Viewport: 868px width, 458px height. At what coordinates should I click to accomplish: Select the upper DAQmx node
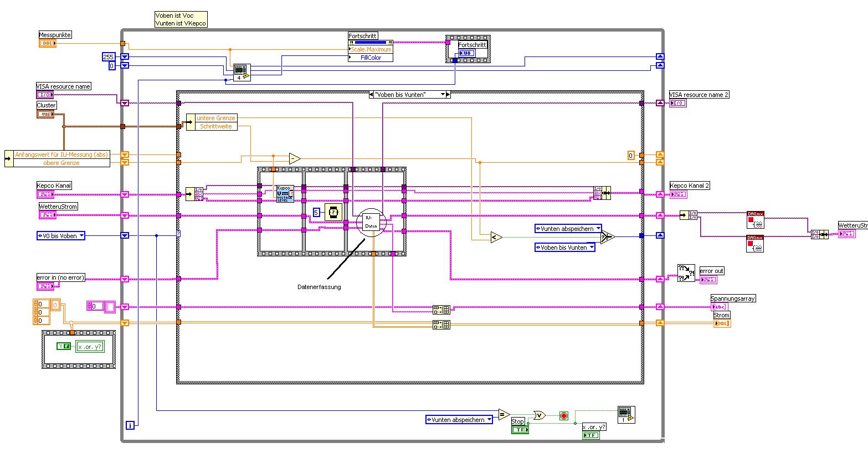click(755, 219)
